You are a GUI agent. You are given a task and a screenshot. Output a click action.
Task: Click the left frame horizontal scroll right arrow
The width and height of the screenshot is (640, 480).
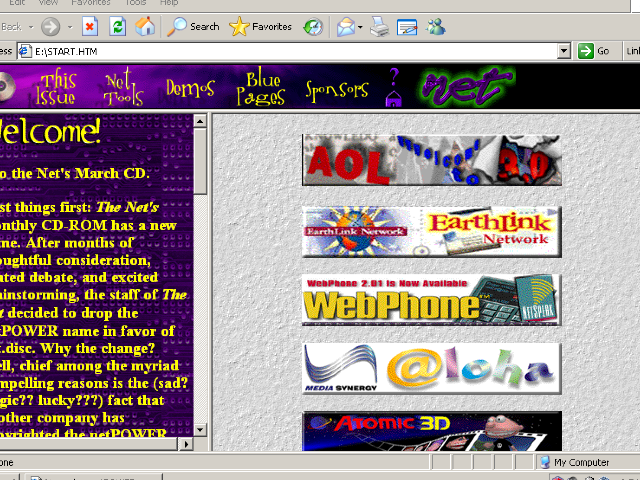coord(186,444)
